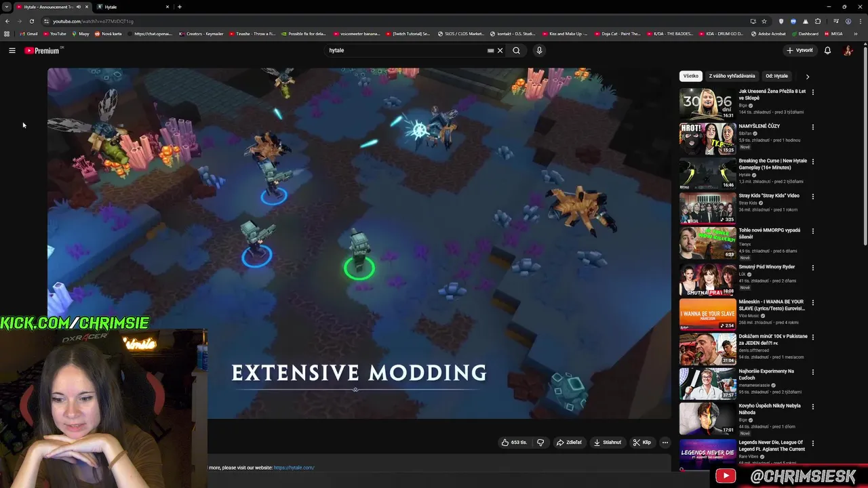Screen dimensions: 868x488
Task: Open the 'Nová karta' bookmark
Action: point(108,34)
